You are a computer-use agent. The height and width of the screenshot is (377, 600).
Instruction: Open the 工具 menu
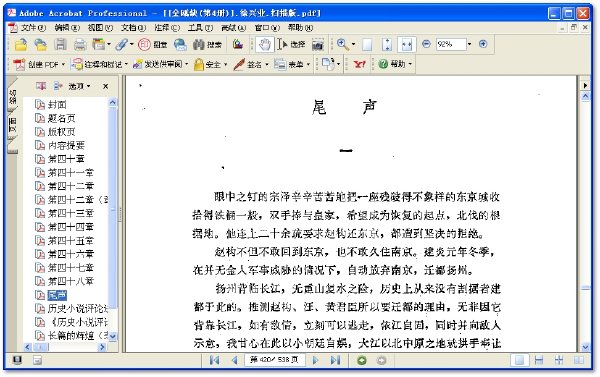[200, 28]
